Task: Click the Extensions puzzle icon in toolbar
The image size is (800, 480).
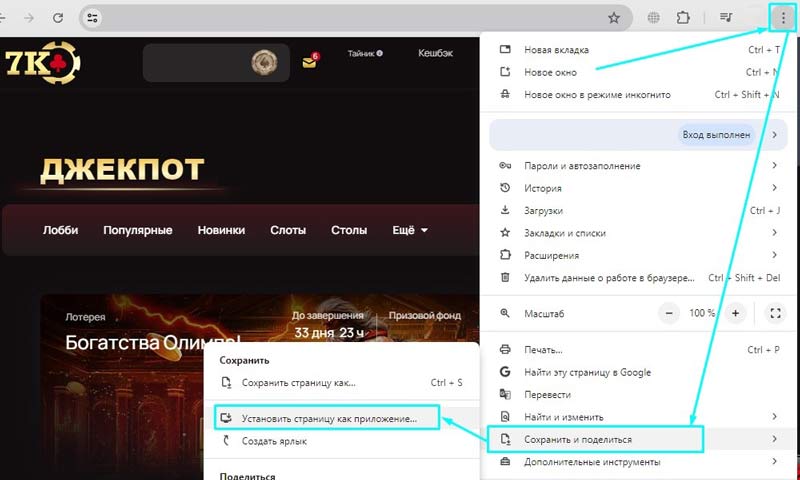Action: (x=683, y=18)
